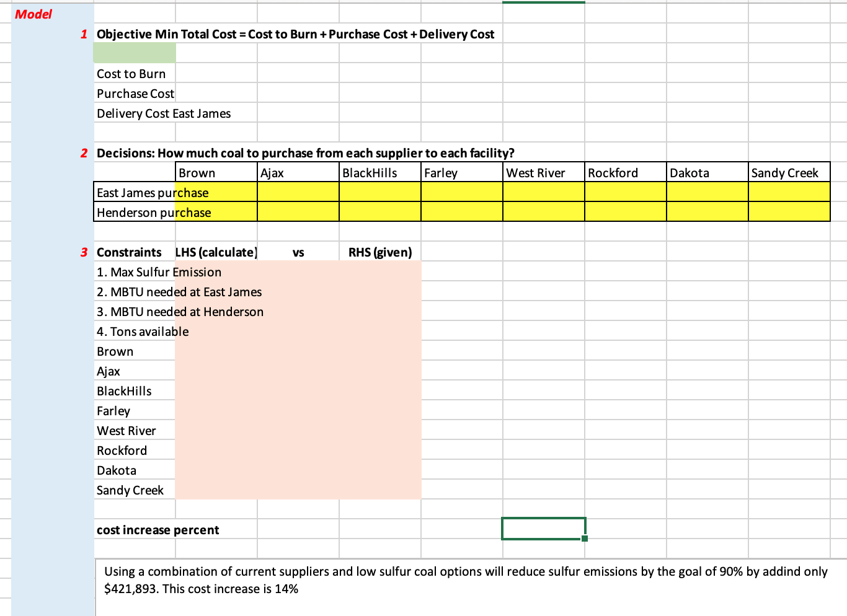This screenshot has height=616, width=847.
Task: Click the 'MBTU needed at Henderson' row label
Action: click(180, 312)
